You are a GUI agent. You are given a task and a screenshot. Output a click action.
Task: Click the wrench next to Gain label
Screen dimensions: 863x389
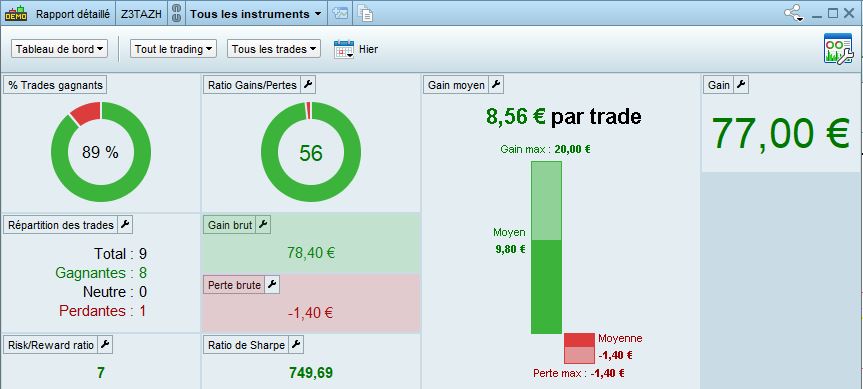click(x=741, y=85)
